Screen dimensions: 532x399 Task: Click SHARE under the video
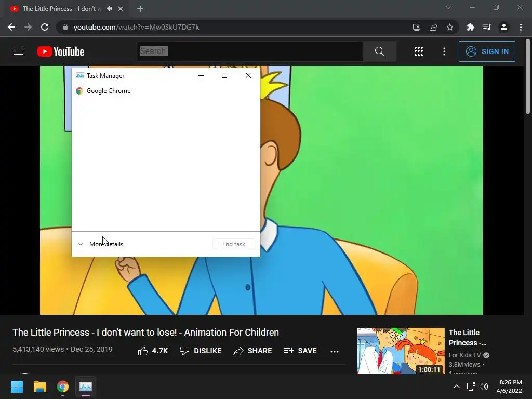(253, 351)
